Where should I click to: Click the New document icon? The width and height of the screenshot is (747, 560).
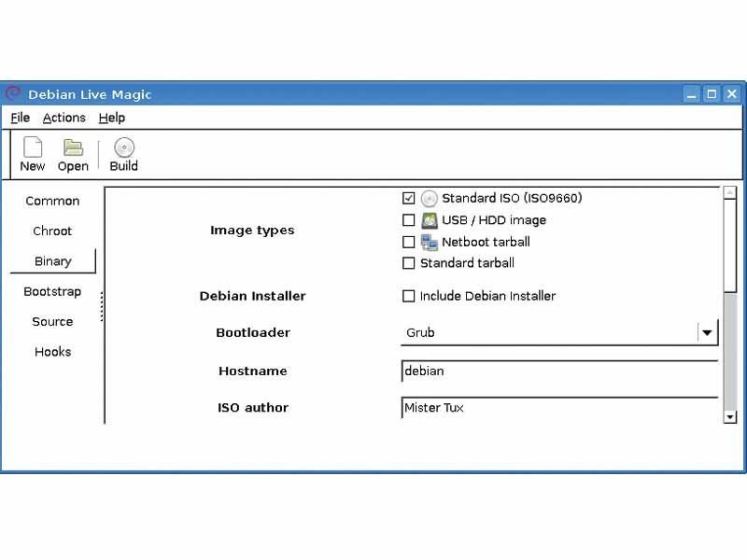coord(32,147)
